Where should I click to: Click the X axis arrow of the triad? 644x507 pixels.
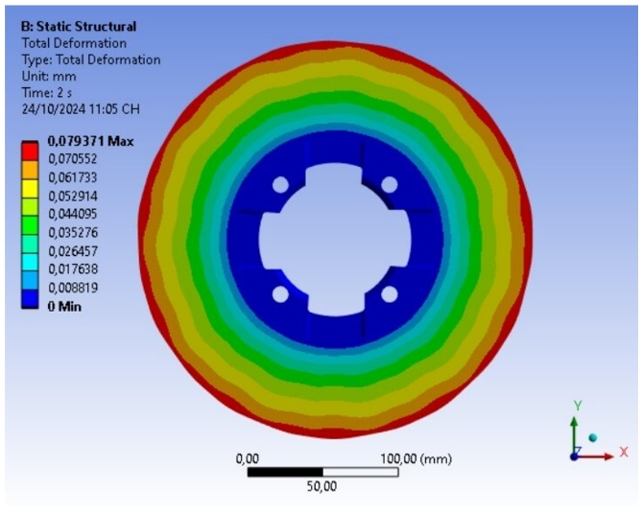click(x=598, y=456)
